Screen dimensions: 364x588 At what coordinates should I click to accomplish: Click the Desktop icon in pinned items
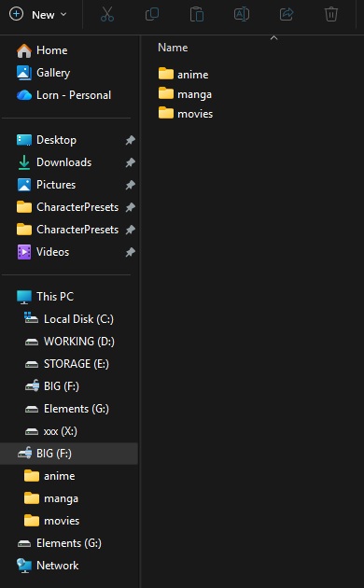[24, 140]
